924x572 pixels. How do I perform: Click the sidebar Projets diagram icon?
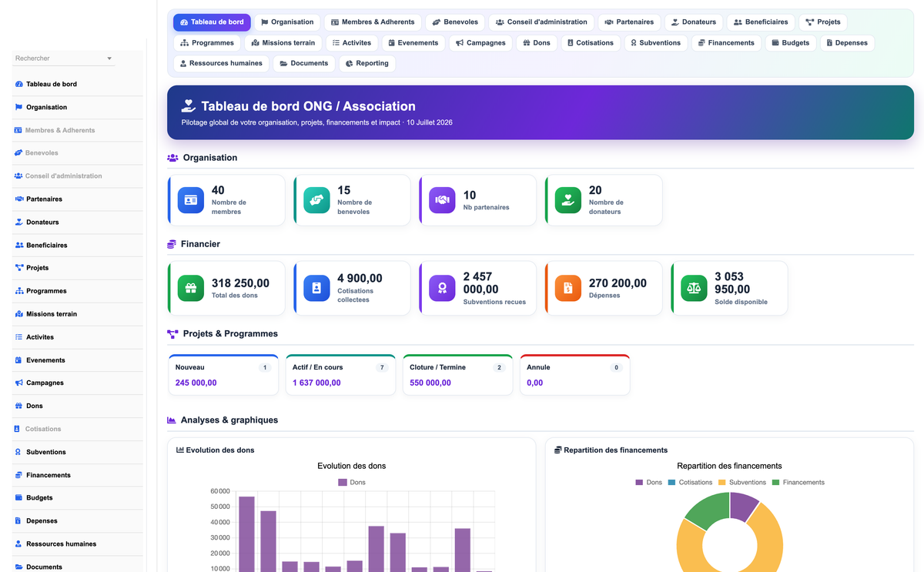18,268
